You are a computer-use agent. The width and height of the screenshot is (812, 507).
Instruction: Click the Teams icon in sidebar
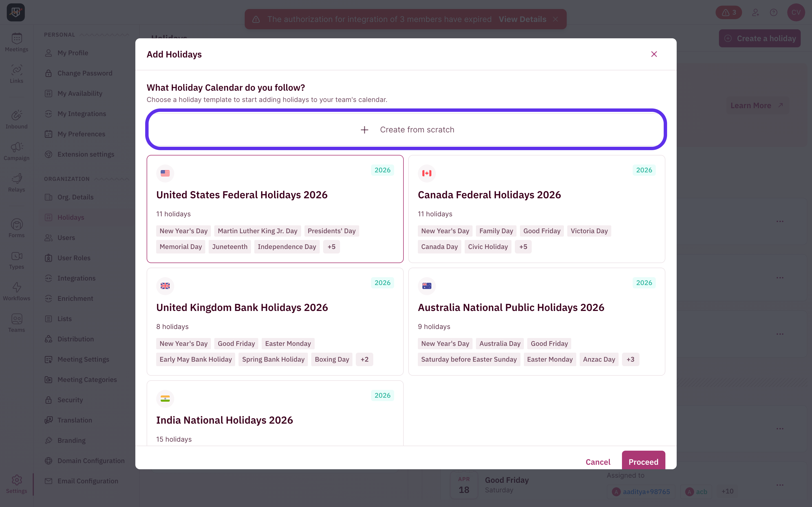tap(16, 323)
